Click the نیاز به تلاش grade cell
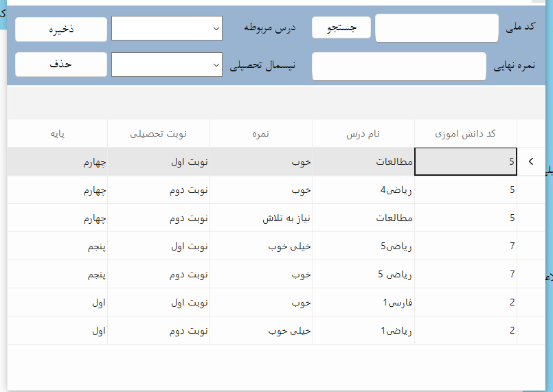Image resolution: width=553 pixels, height=392 pixels. 260,218
